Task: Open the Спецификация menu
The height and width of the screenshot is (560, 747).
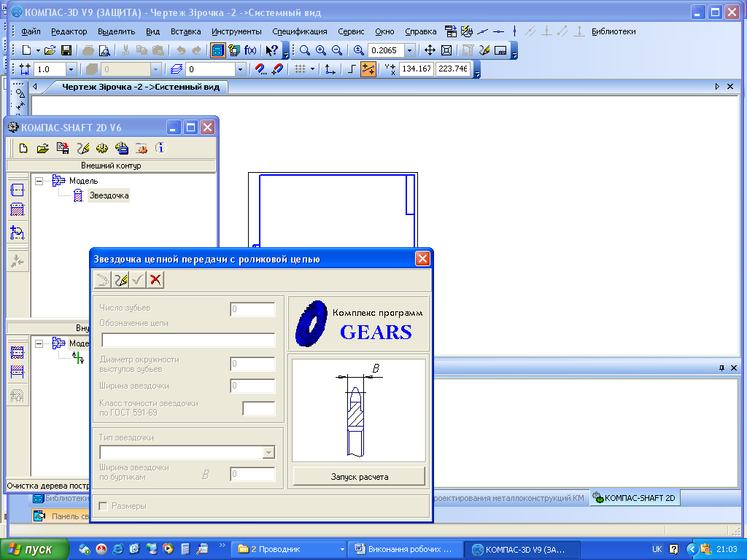Action: click(x=300, y=31)
